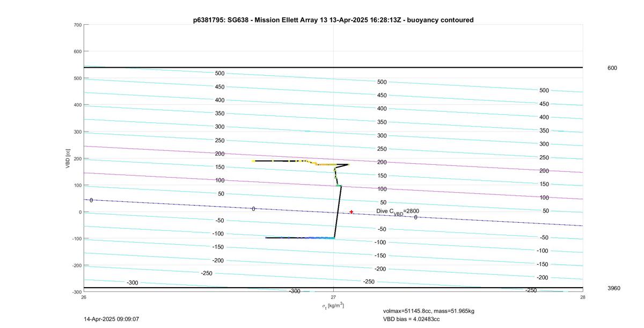Click the sigma-t [kg/m³] x-axis label
The width and height of the screenshot is (644, 328).
[x=333, y=305]
